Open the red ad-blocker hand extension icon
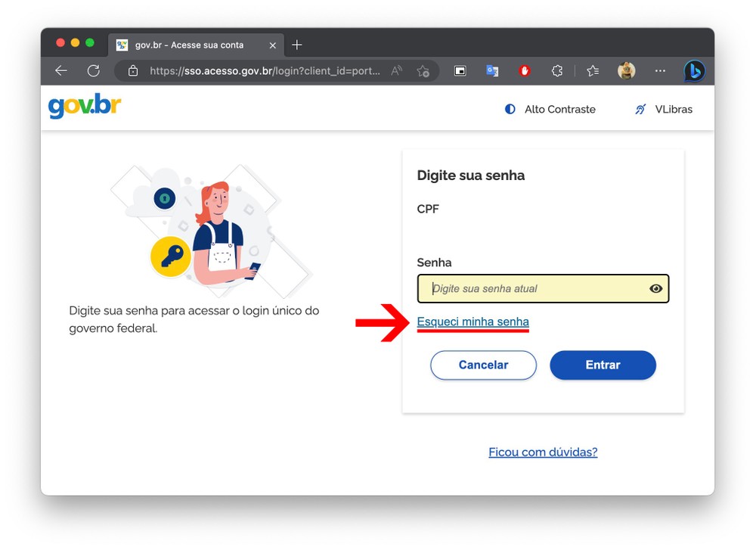This screenshot has width=756, height=550. point(525,71)
